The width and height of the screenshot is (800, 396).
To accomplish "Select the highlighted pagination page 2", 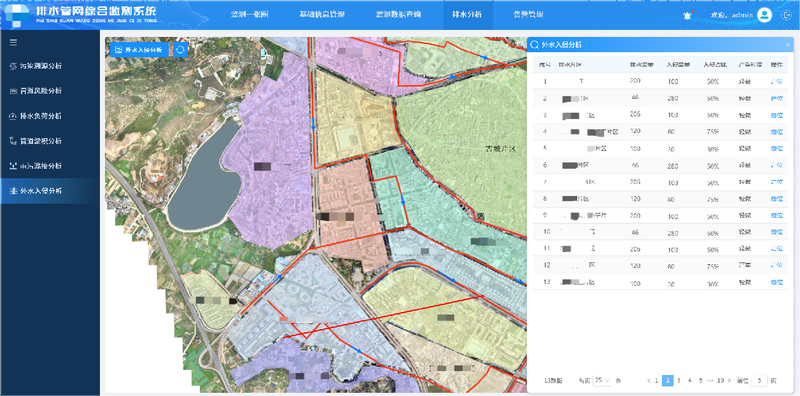I will pyautogui.click(x=667, y=380).
